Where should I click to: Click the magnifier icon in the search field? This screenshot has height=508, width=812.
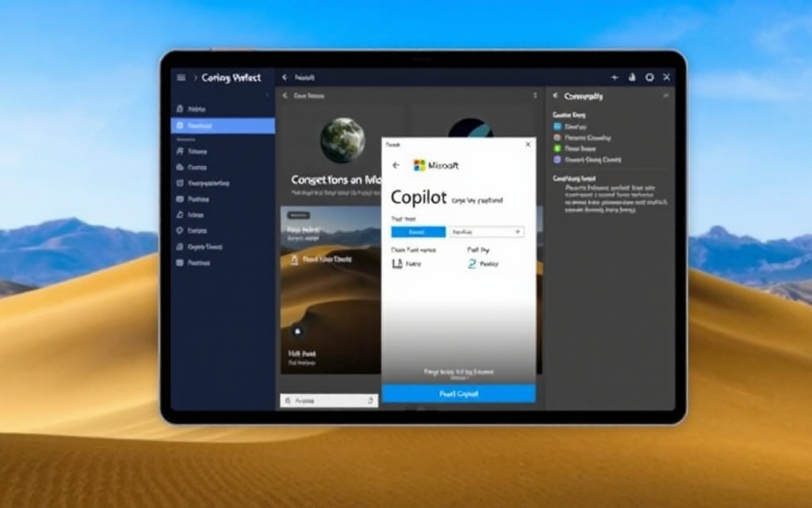click(x=288, y=401)
